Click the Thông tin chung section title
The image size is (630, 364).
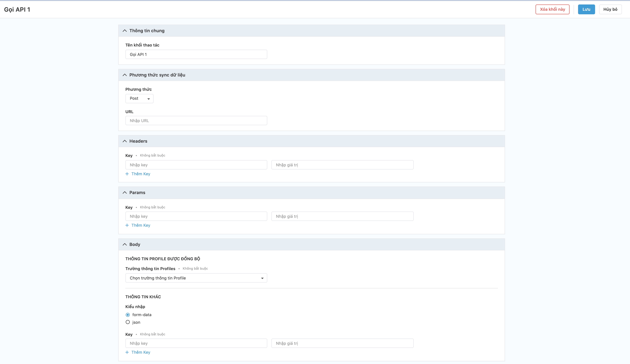coord(147,31)
